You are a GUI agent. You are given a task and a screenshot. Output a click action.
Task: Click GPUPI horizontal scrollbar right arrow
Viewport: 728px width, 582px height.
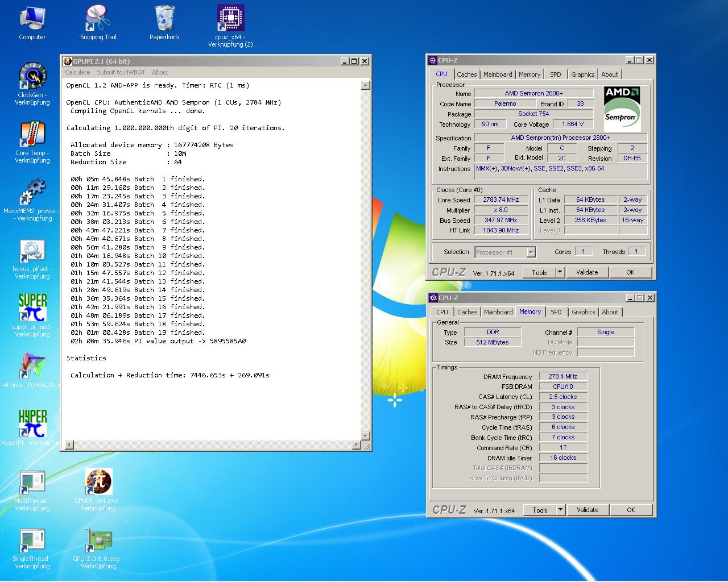(357, 445)
